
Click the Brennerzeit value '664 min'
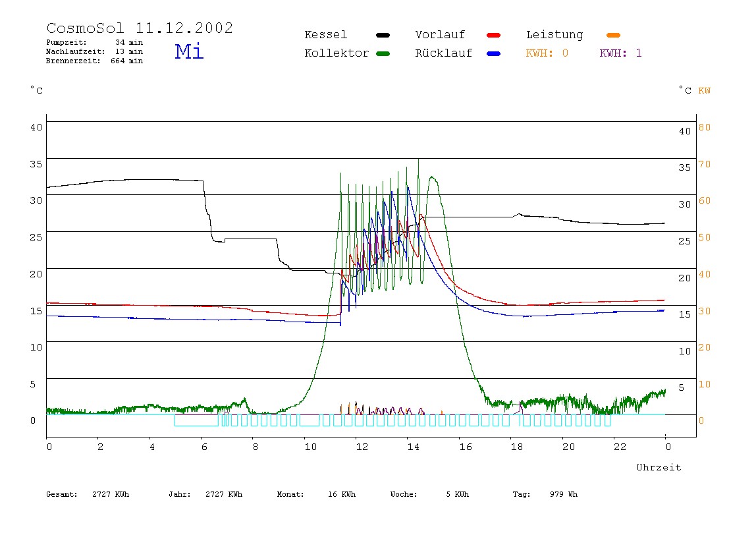[127, 61]
